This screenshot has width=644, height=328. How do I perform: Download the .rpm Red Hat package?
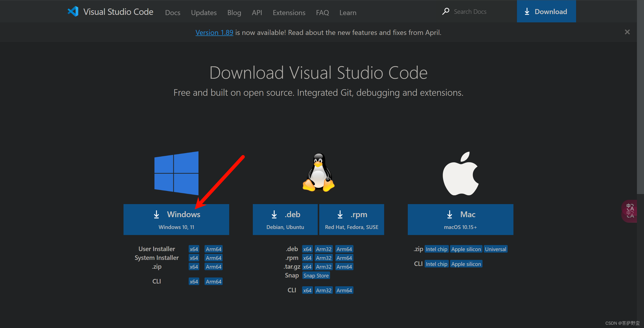point(351,219)
